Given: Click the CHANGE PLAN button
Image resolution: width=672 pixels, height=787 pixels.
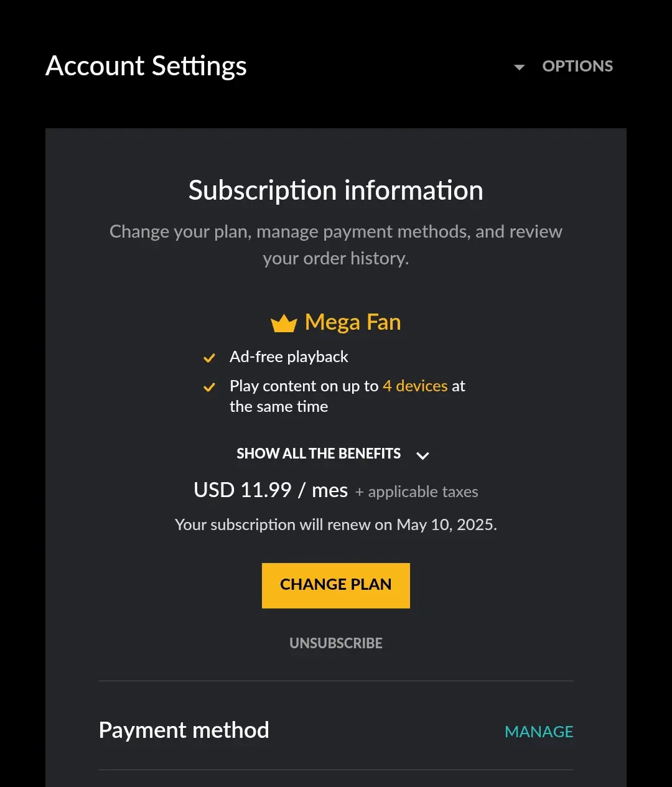Looking at the screenshot, I should point(336,585).
